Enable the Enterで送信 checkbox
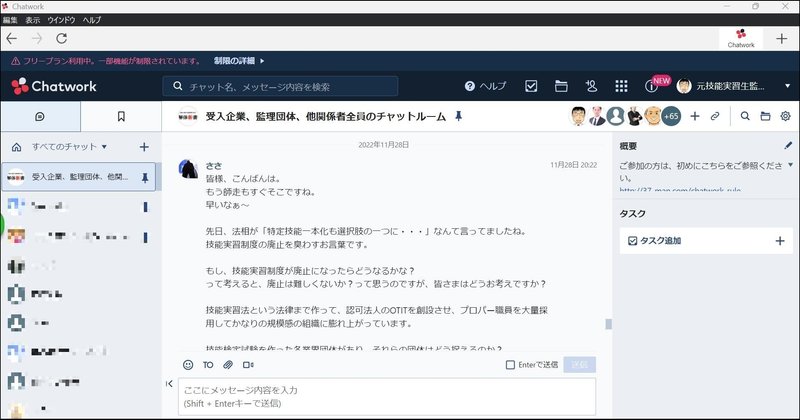This screenshot has width=800, height=420. tap(510, 365)
